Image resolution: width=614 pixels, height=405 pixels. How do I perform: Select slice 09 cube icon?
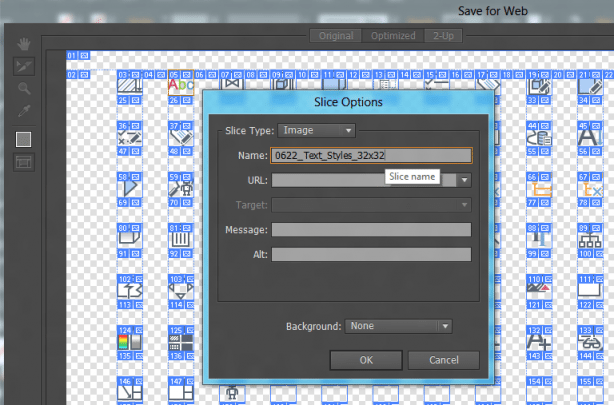tap(283, 84)
